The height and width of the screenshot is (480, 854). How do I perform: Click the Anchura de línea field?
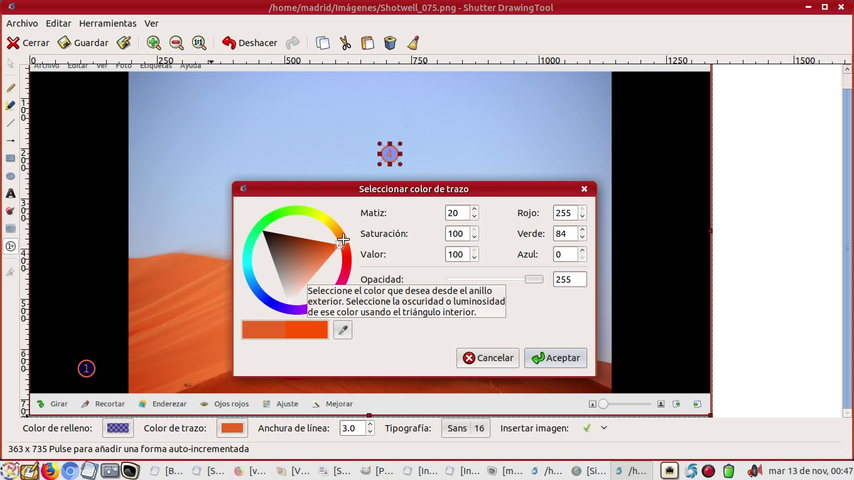(x=352, y=428)
